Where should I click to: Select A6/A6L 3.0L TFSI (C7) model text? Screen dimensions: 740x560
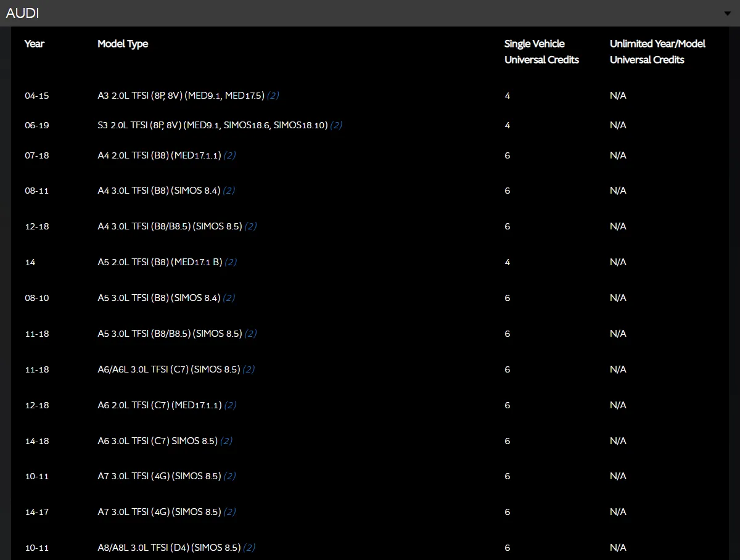[168, 369]
